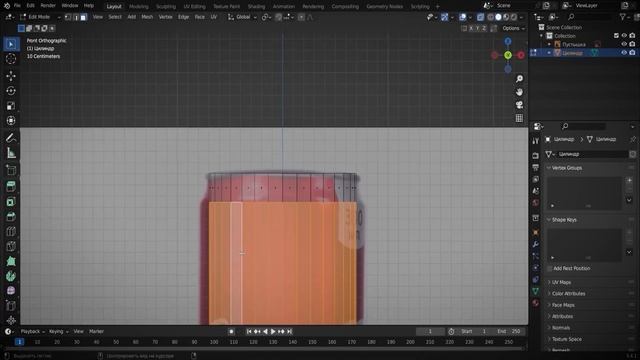Select Scene Collection in the outliner
Screen dimensions: 640x360
coord(564,27)
